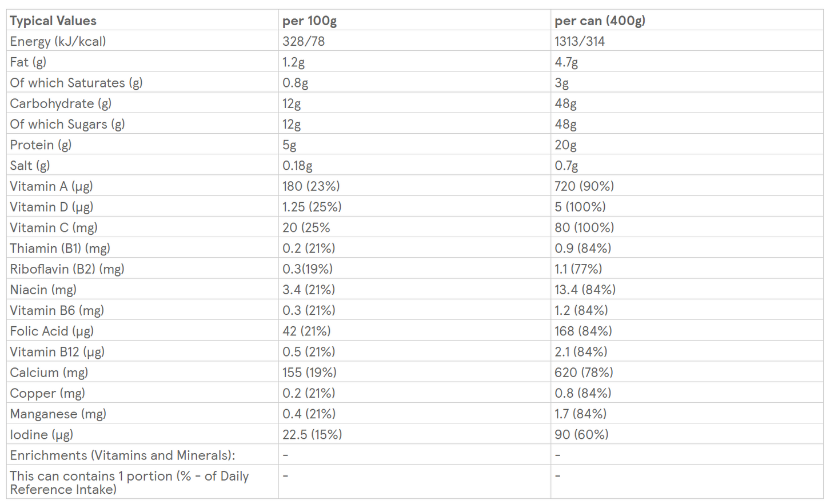Click the Niacin value "13.4 (84%)"

585,290
